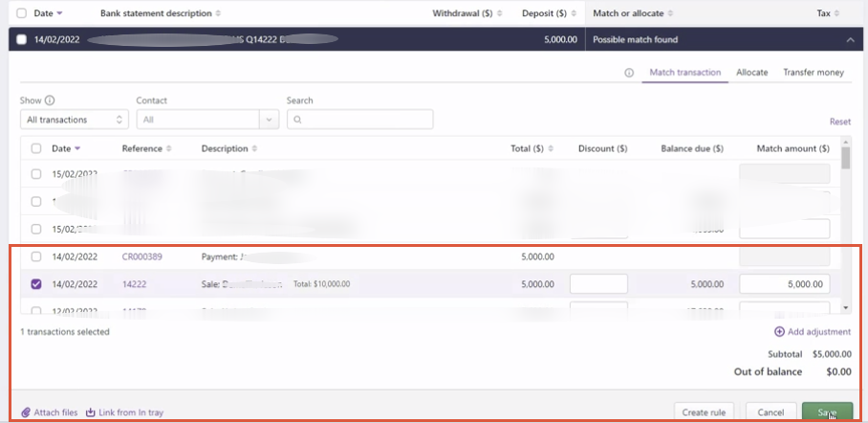The height and width of the screenshot is (423, 868).
Task: Open the Show All transactions dropdown
Action: [x=74, y=120]
